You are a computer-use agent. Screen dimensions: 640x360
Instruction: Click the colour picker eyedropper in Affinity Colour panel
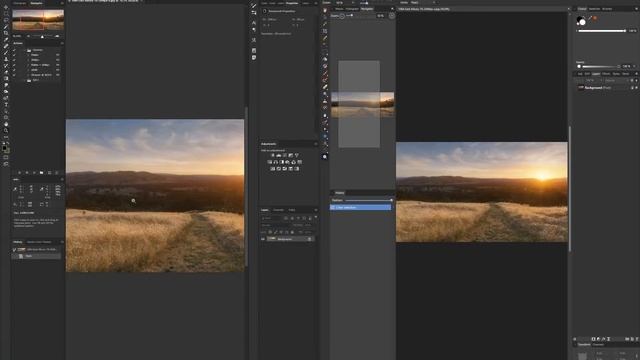coord(590,18)
